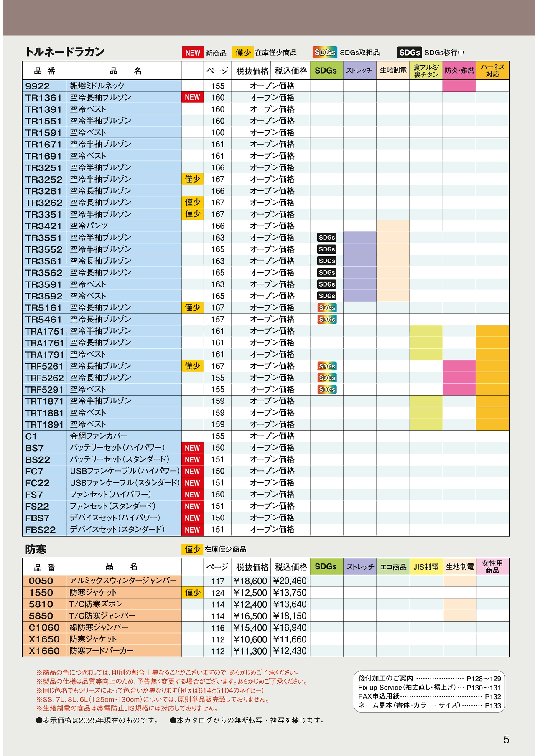Click the C1060 綿防寒ジャンパー product code

(44, 628)
